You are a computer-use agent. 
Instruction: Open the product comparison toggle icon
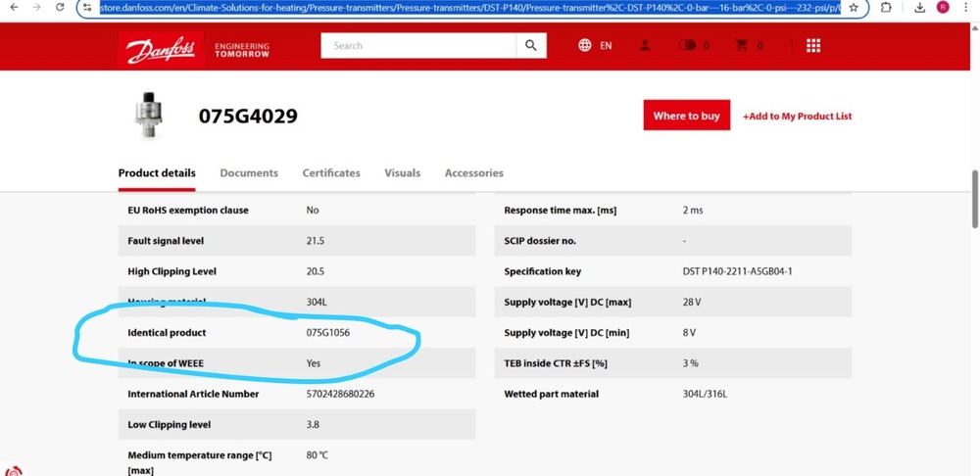pos(687,46)
